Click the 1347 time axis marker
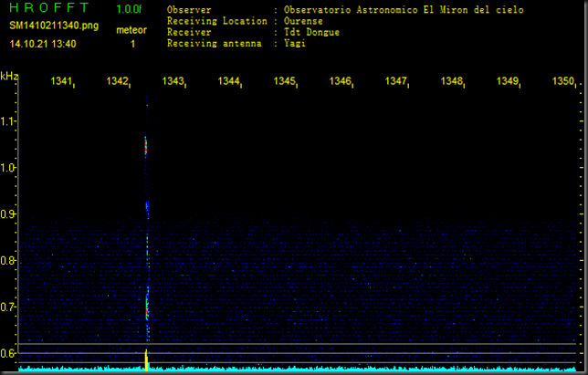588x375 pixels. click(x=396, y=81)
